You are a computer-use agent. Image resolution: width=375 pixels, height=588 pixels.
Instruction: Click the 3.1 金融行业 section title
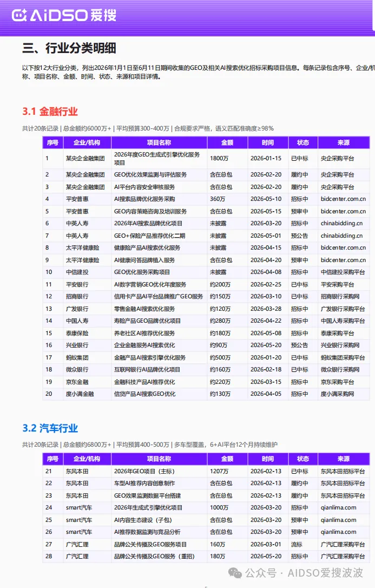[x=50, y=112]
